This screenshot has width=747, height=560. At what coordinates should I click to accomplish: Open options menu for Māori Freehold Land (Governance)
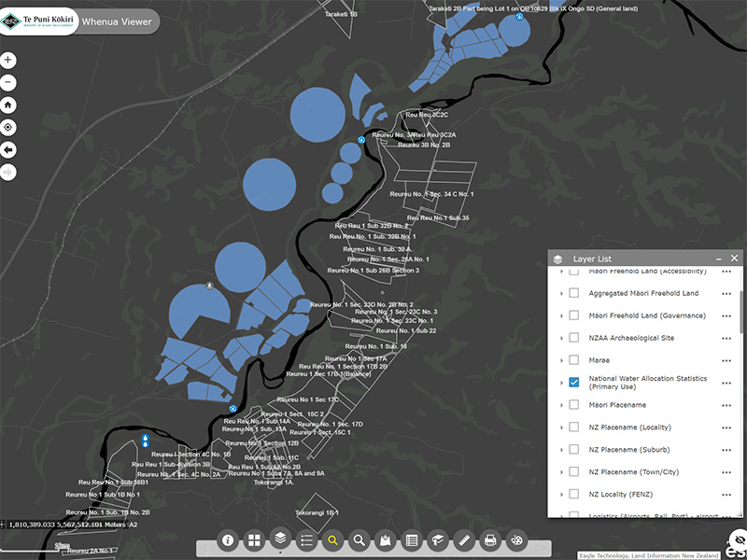pyautogui.click(x=726, y=315)
